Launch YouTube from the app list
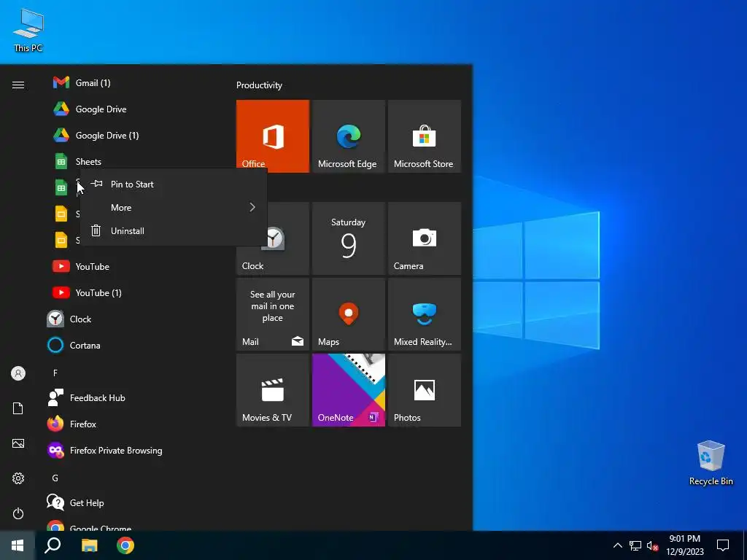The image size is (747, 560). pyautogui.click(x=133, y=266)
